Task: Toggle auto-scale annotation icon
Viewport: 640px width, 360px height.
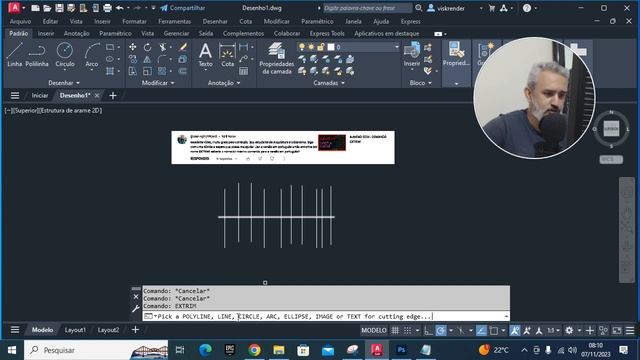Action: [527, 330]
